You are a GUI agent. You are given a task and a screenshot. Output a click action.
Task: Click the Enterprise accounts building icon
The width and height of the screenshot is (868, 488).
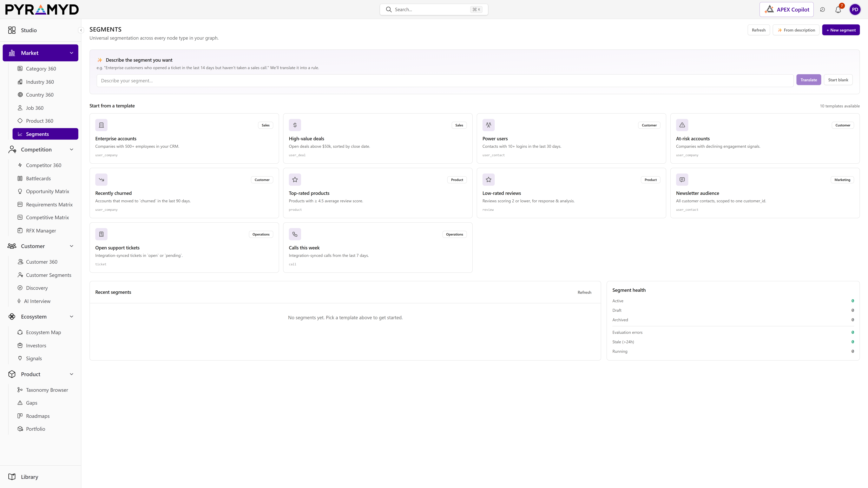coord(101,125)
